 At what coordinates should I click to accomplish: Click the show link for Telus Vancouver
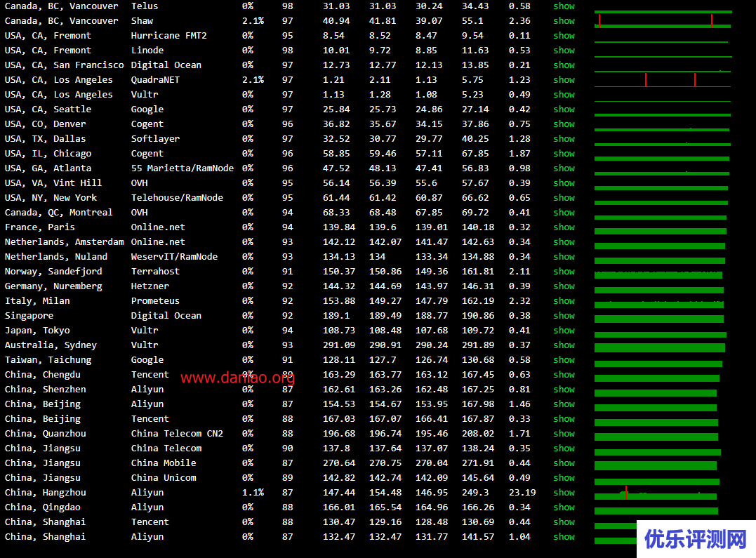point(564,6)
